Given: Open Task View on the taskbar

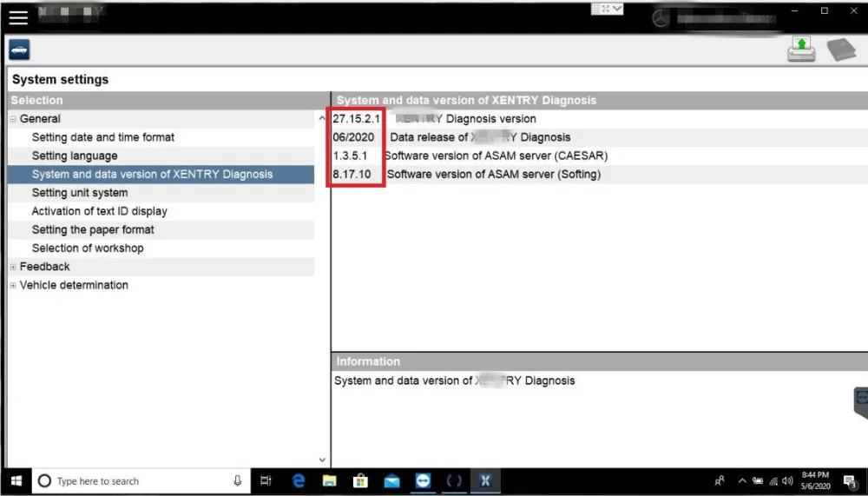Looking at the screenshot, I should point(266,481).
